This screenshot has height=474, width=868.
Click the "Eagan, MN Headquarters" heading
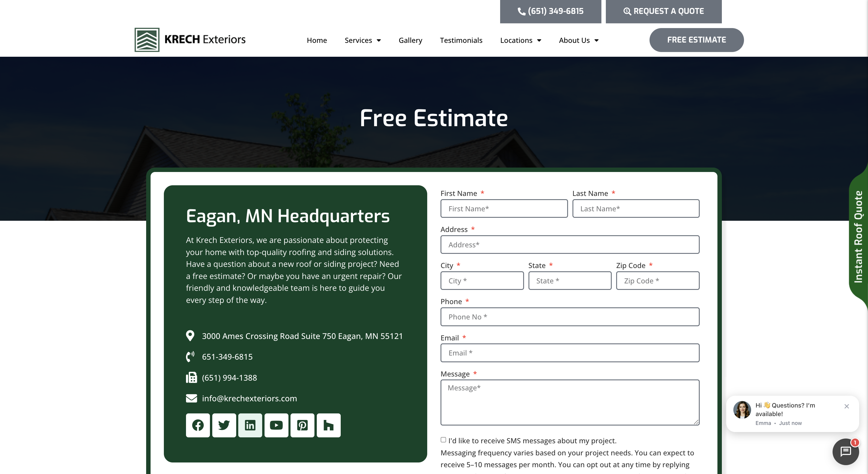[288, 216]
